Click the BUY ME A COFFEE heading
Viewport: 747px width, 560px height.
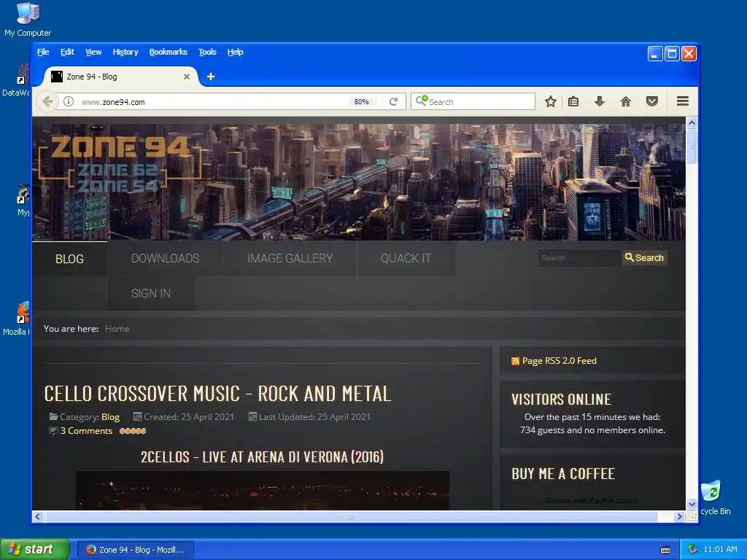tap(563, 474)
